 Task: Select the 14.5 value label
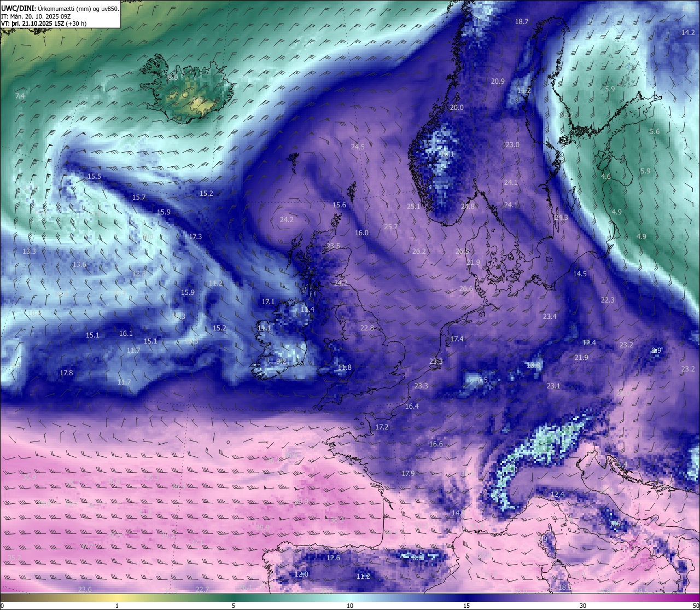[x=580, y=274]
